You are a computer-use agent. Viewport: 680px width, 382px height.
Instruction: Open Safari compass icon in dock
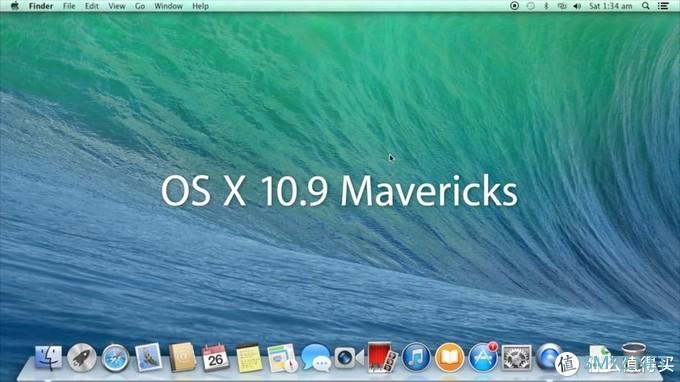[115, 358]
